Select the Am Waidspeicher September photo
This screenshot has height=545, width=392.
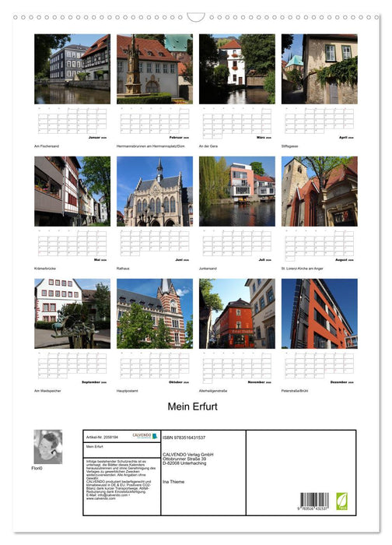coord(72,314)
